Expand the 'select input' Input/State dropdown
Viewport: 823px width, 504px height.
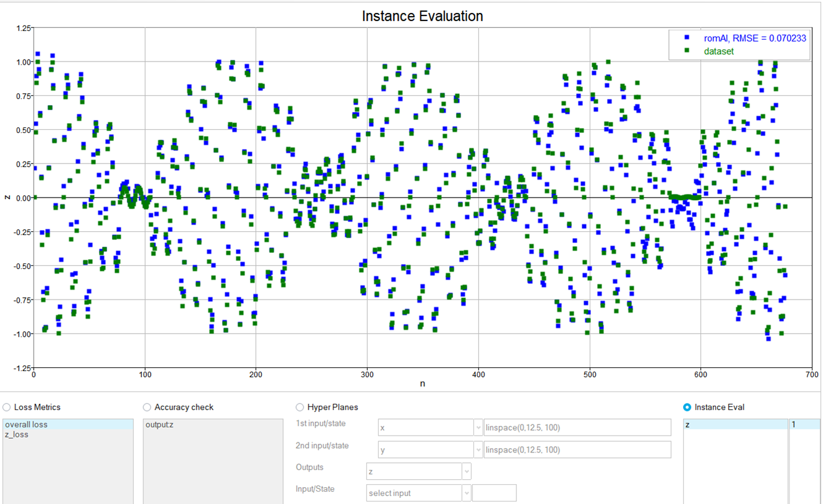[x=419, y=493]
